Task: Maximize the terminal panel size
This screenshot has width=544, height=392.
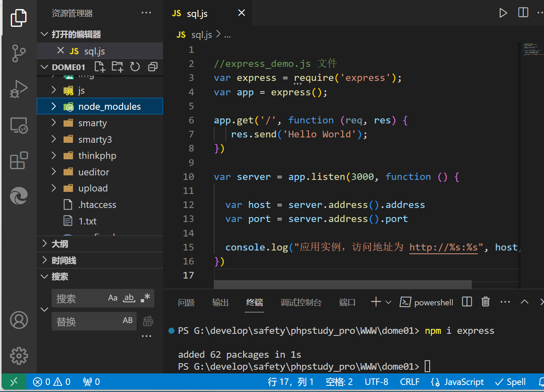Action: (x=524, y=302)
